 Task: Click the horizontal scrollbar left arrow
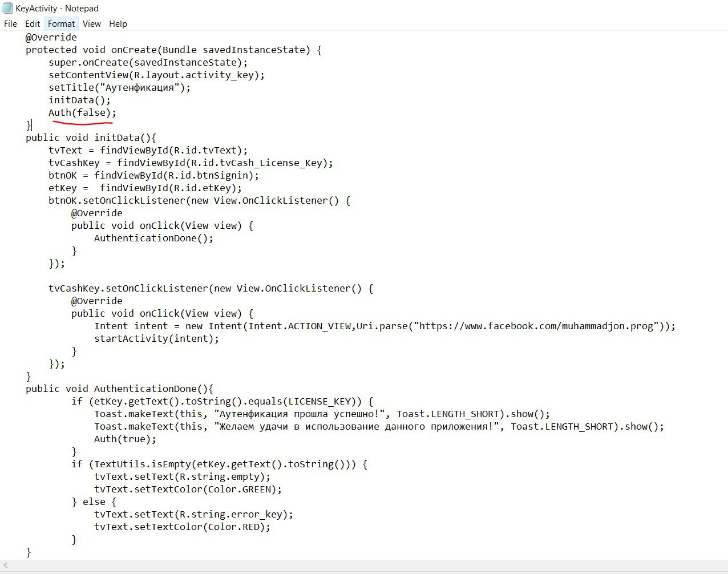pyautogui.click(x=6, y=565)
